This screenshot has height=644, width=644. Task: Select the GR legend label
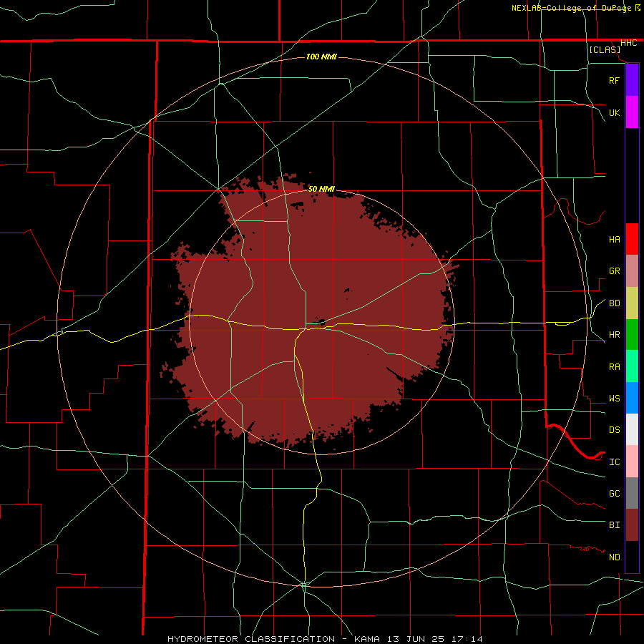pos(614,271)
